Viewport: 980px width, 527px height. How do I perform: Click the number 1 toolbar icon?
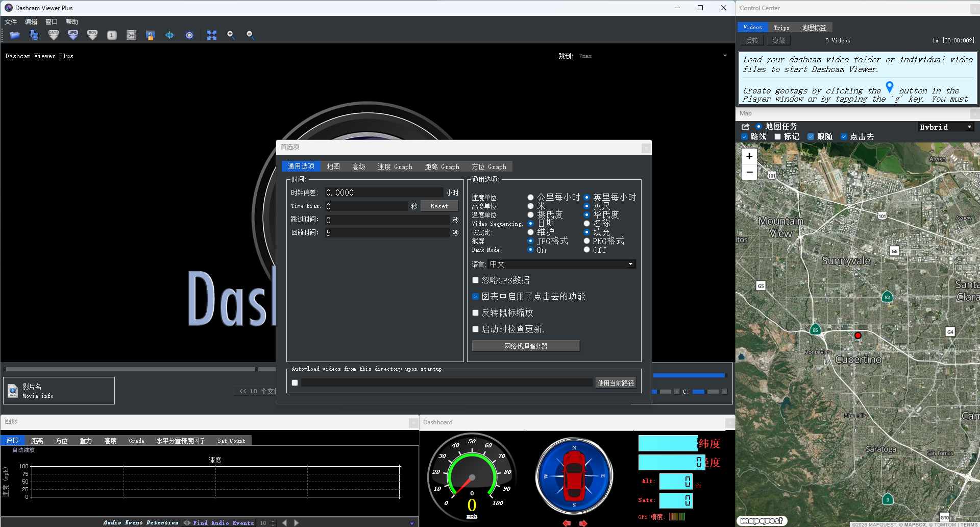tap(112, 35)
